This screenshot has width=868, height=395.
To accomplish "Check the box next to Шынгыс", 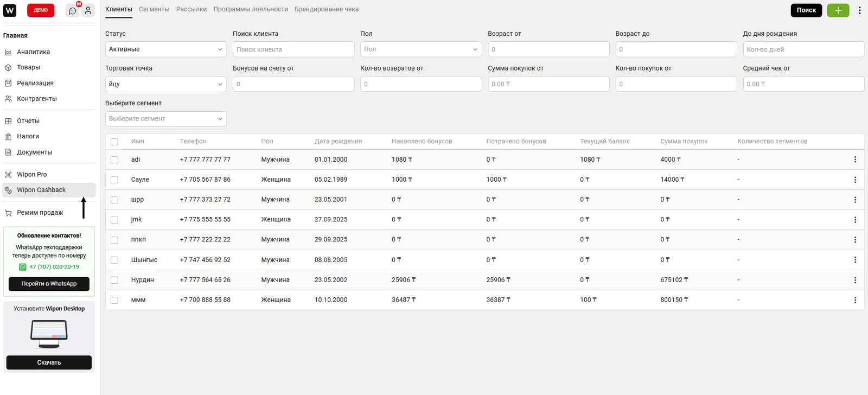I will (x=114, y=260).
